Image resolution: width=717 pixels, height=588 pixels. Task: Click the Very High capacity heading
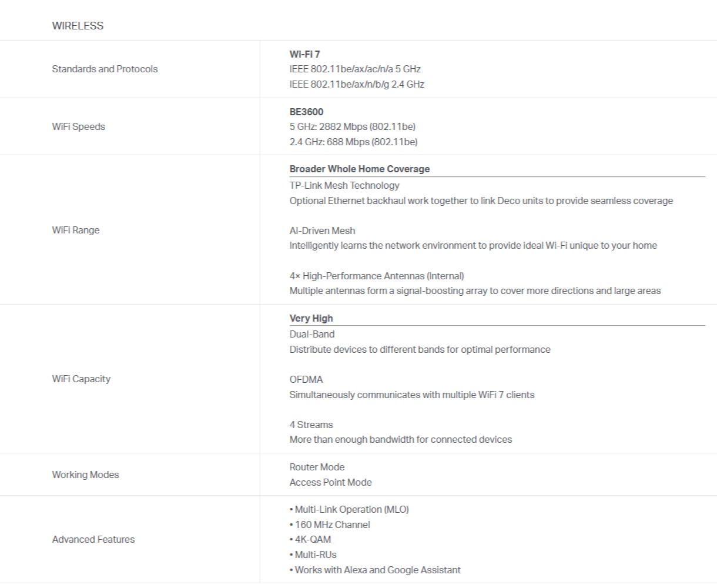(x=311, y=318)
